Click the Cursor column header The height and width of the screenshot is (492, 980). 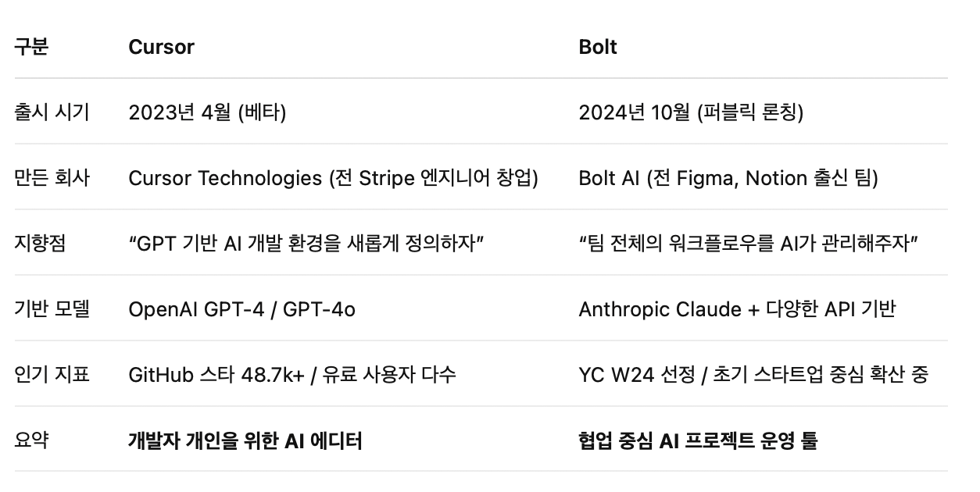pos(161,47)
